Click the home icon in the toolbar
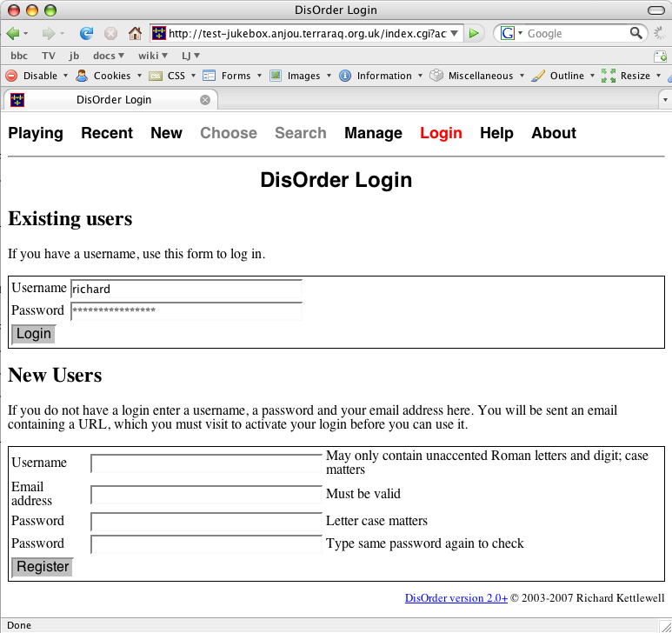 (x=135, y=34)
